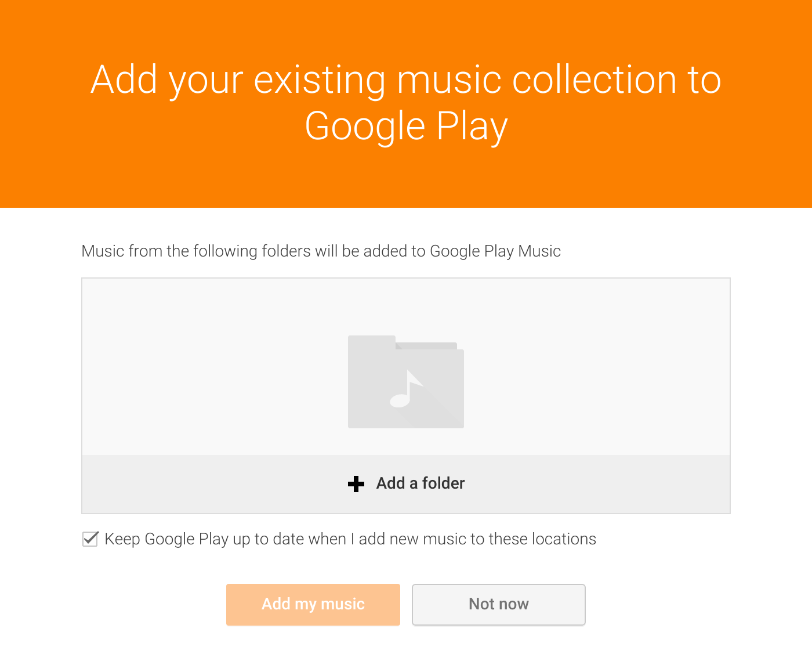812x650 pixels.
Task: Click the 'Music from the following folders' description
Action: pos(321,251)
